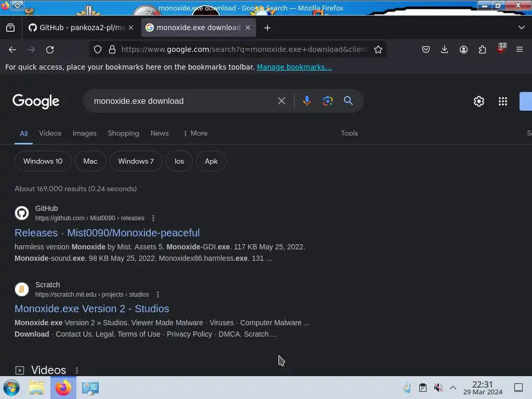Filter results by Ios chip
The height and width of the screenshot is (399, 532).
179,161
